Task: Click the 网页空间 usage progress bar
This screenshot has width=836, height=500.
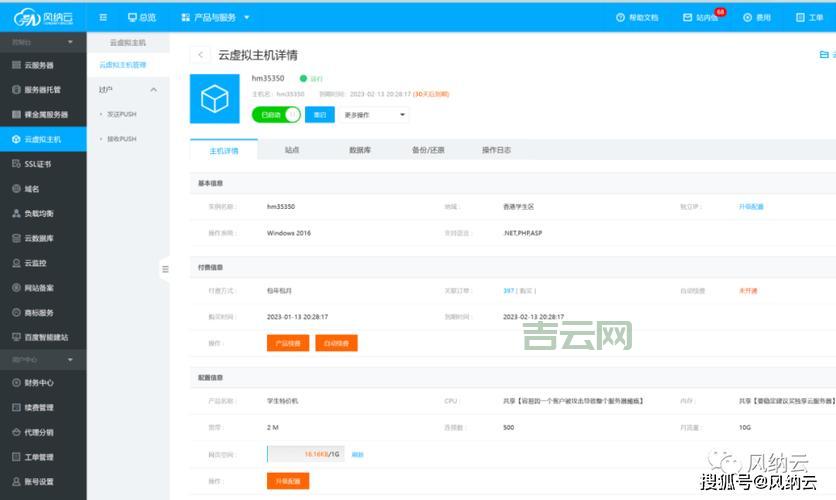Action: click(306, 454)
